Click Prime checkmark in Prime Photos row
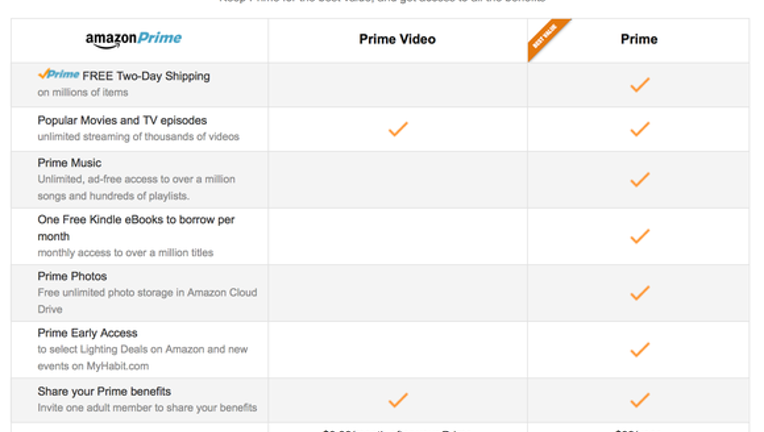The width and height of the screenshot is (764, 432). pyautogui.click(x=640, y=293)
